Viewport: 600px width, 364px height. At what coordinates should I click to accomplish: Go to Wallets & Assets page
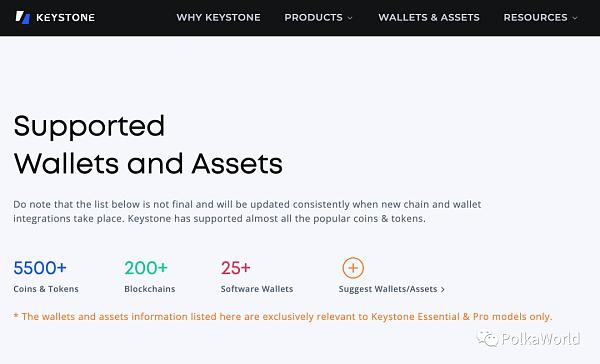click(429, 17)
